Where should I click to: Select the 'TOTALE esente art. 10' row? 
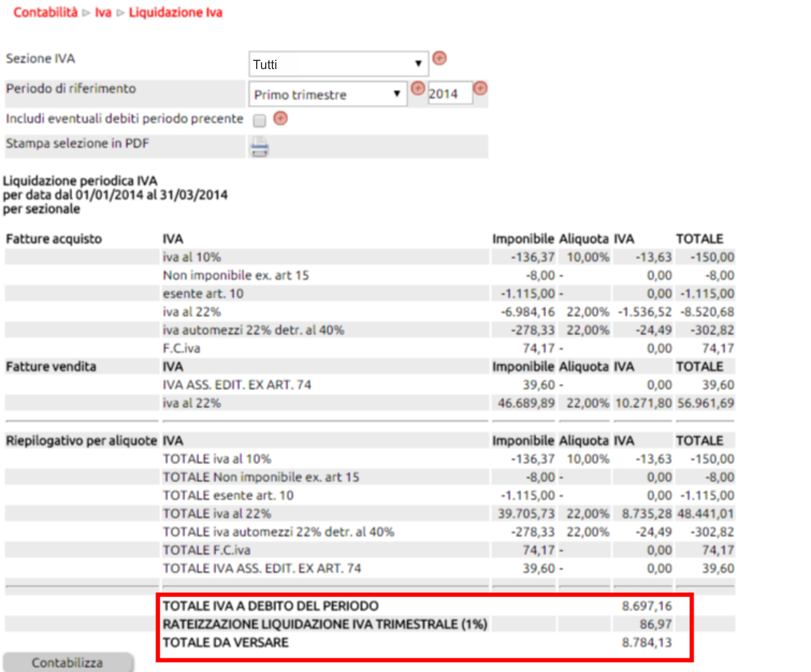coord(370,495)
